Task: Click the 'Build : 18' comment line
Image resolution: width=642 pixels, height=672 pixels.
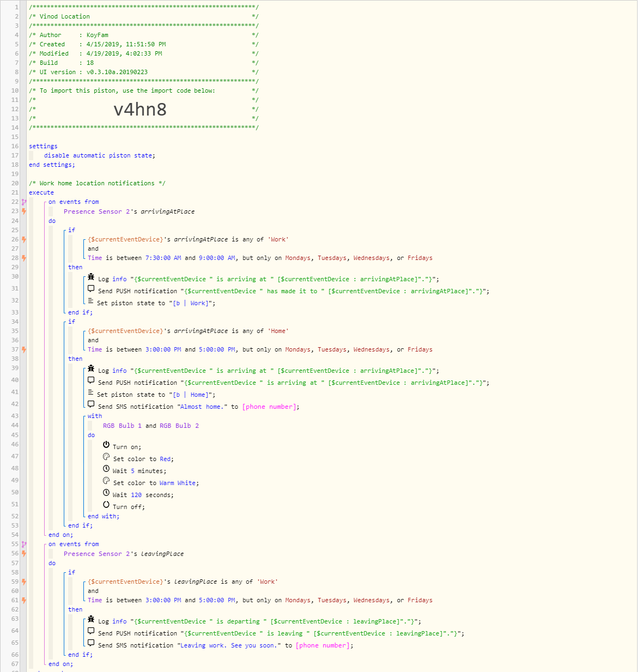Action: click(144, 63)
